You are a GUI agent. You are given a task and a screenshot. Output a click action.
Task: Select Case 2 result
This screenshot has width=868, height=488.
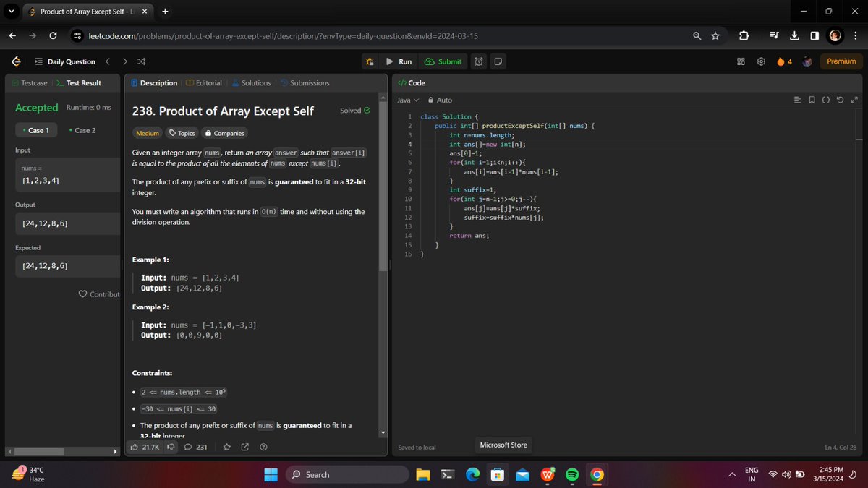(x=82, y=130)
